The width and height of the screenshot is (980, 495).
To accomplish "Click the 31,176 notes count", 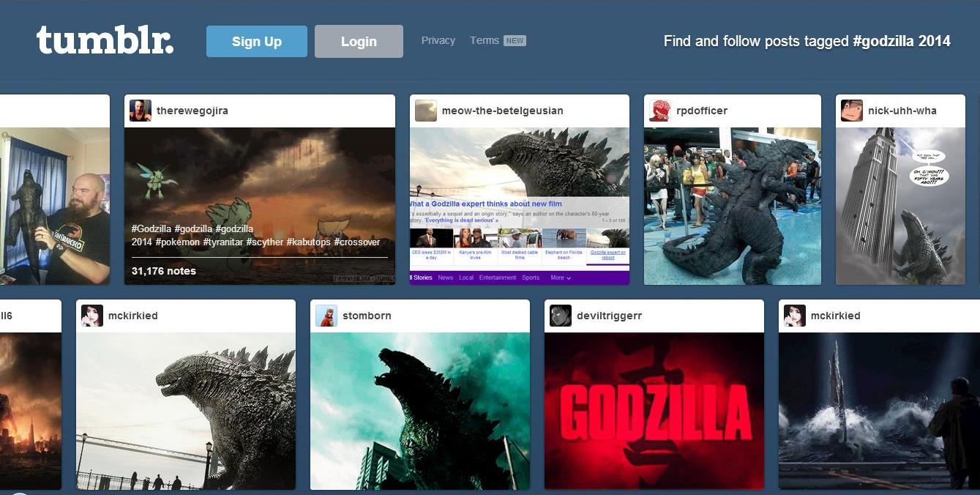I will [x=164, y=271].
